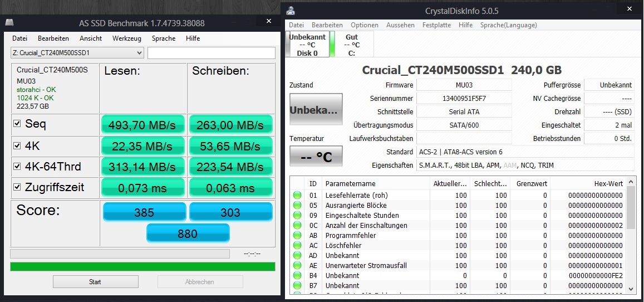
Task: Select the Unbekannt Disk 0 drive tab
Action: [x=307, y=45]
